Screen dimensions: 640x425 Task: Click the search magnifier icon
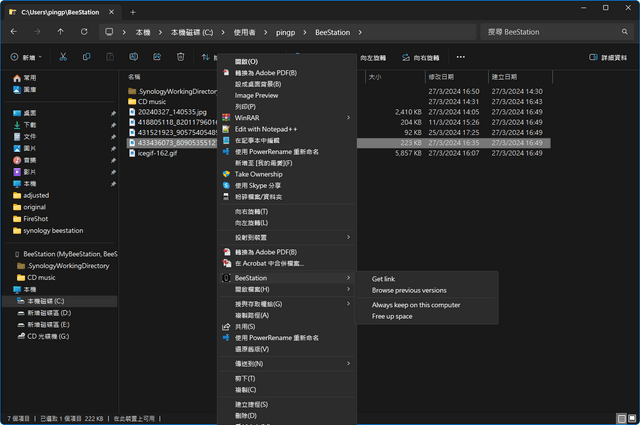click(x=624, y=32)
